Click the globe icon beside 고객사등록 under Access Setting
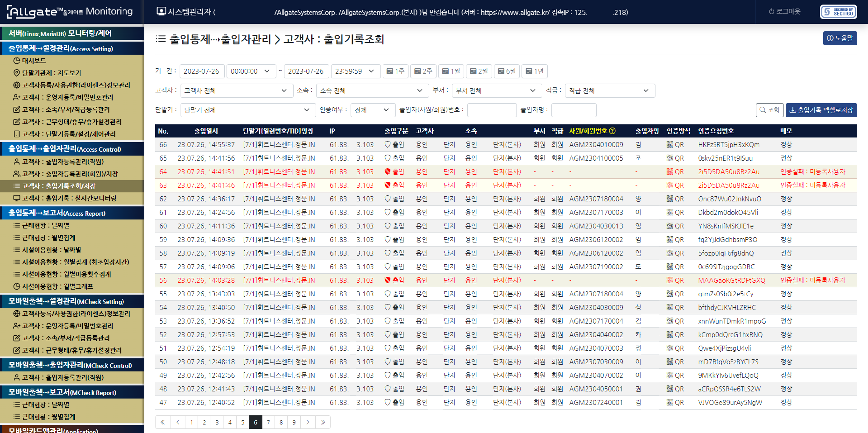Image resolution: width=868 pixels, height=433 pixels. click(17, 85)
